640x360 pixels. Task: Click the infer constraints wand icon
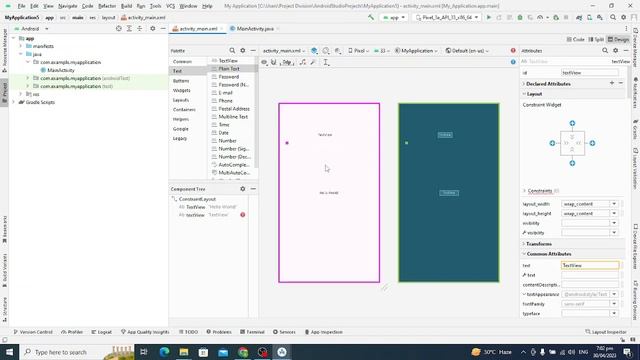point(313,62)
